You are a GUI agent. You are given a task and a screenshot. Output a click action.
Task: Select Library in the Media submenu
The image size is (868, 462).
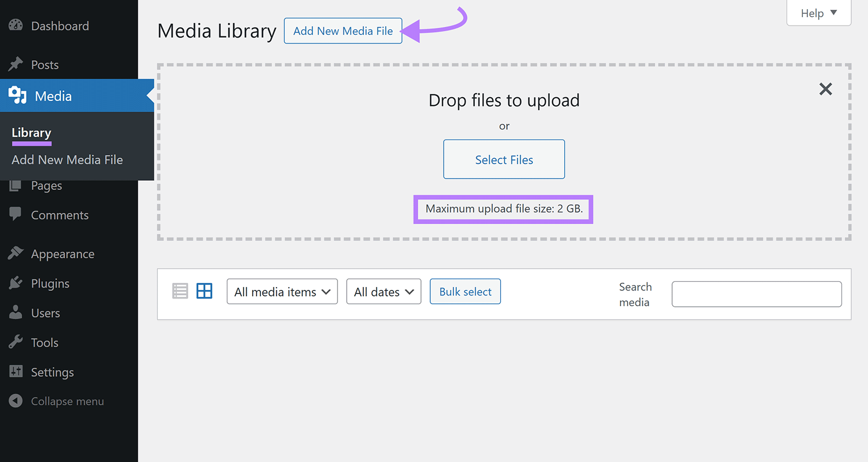(x=31, y=132)
